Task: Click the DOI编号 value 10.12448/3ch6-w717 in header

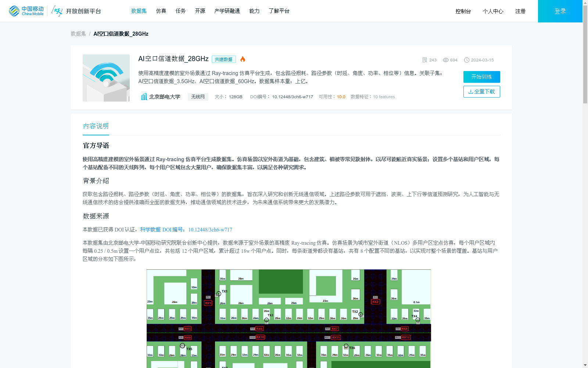Action: (x=293, y=97)
